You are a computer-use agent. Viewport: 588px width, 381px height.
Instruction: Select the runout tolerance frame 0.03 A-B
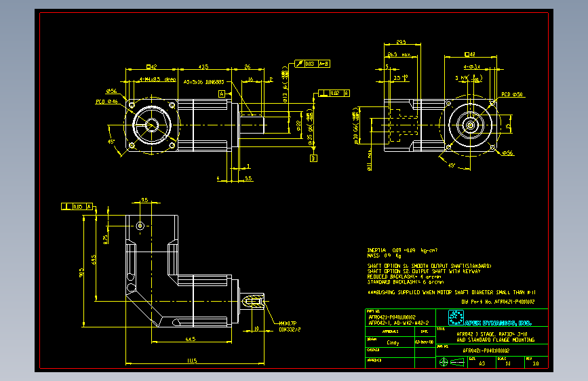[312, 64]
